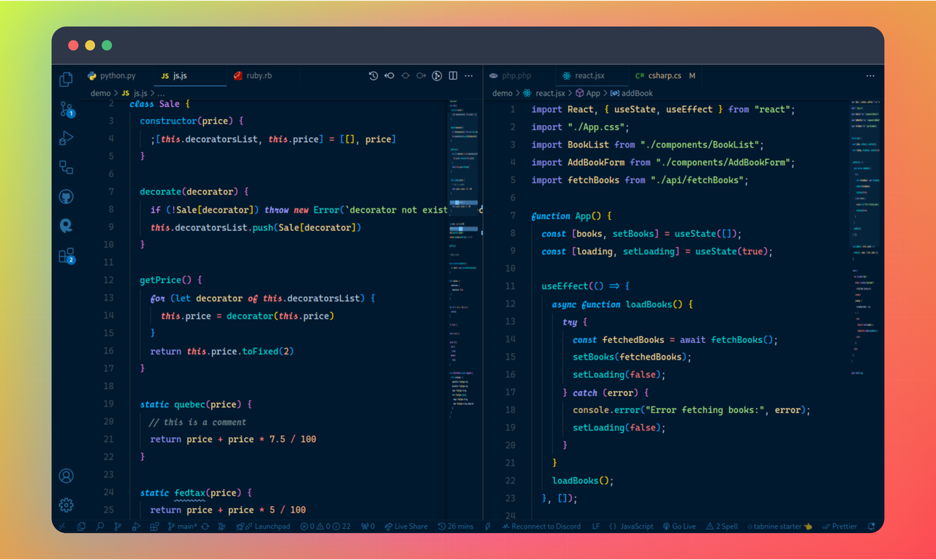The width and height of the screenshot is (936, 560).
Task: Open Remote Explorer in activity bar
Action: pyautogui.click(x=66, y=167)
